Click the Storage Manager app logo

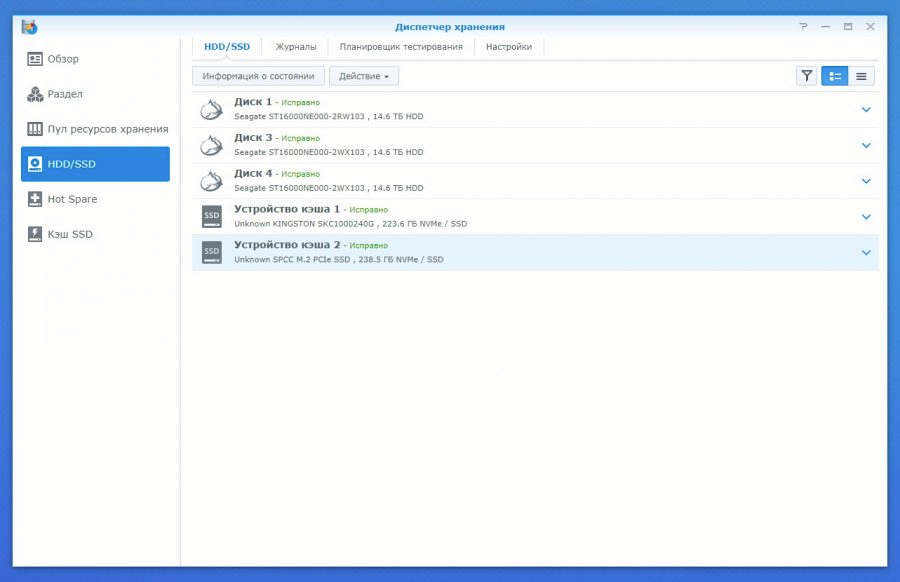[x=30, y=27]
